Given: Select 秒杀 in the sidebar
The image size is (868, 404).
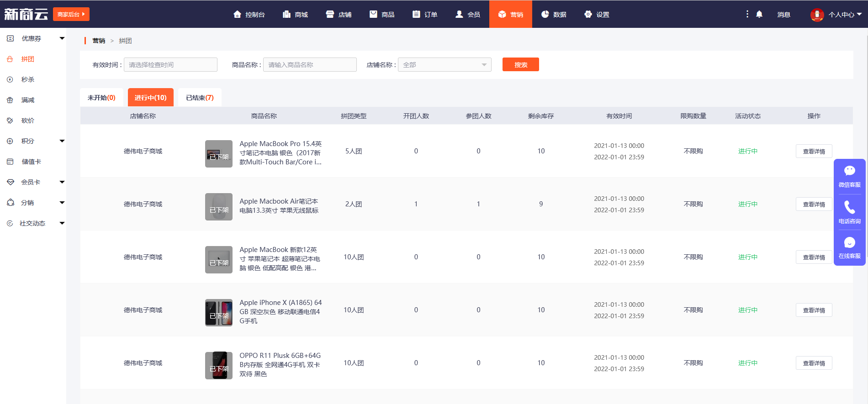Looking at the screenshot, I should pyautogui.click(x=27, y=79).
